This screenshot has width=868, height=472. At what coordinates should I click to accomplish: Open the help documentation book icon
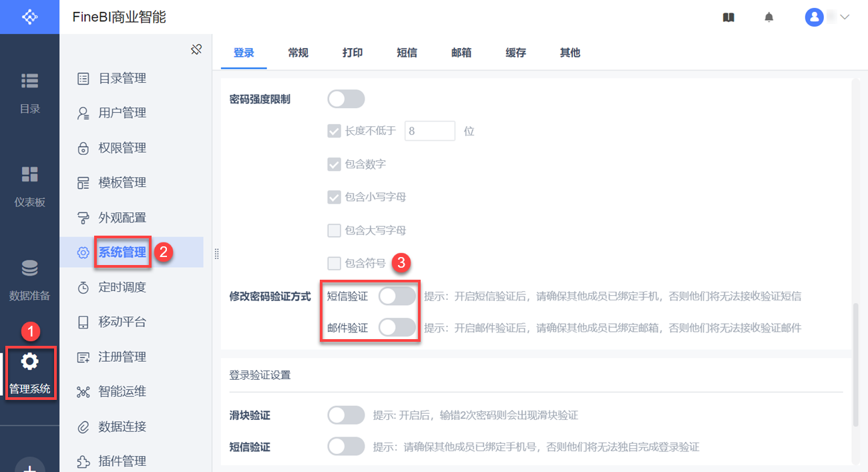(728, 17)
